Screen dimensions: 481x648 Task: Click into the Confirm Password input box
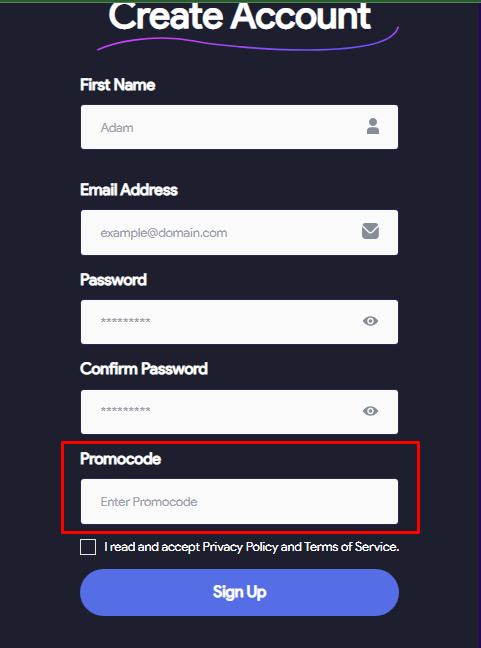239,412
